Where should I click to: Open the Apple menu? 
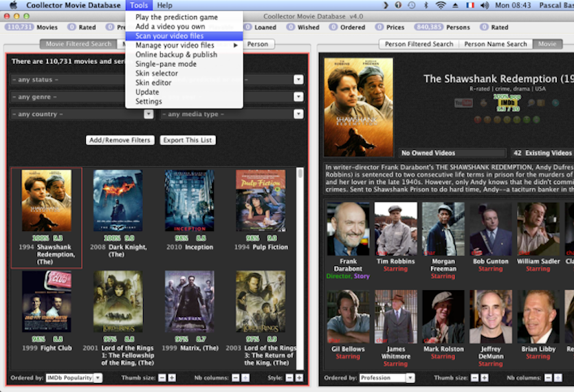[x=13, y=5]
